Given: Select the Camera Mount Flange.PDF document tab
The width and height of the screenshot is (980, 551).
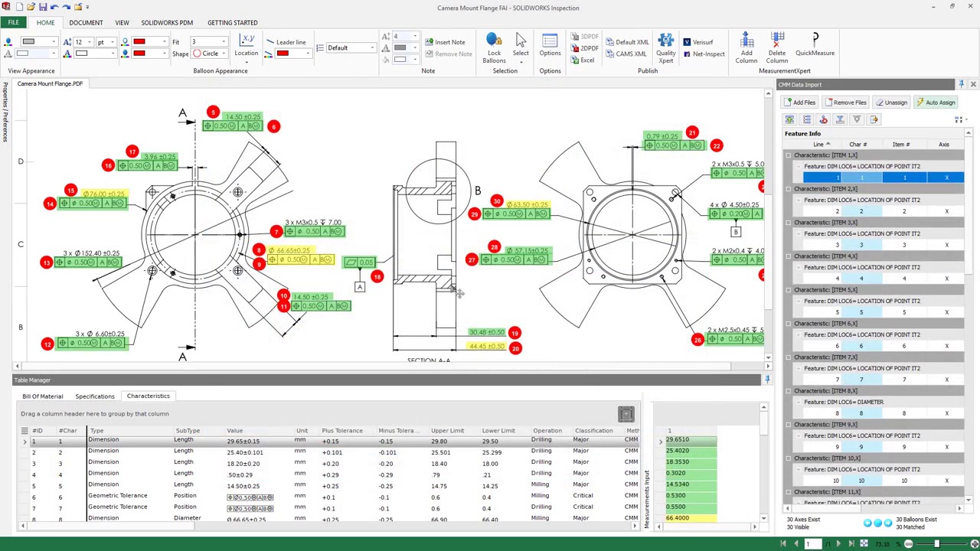Looking at the screenshot, I should tap(50, 83).
